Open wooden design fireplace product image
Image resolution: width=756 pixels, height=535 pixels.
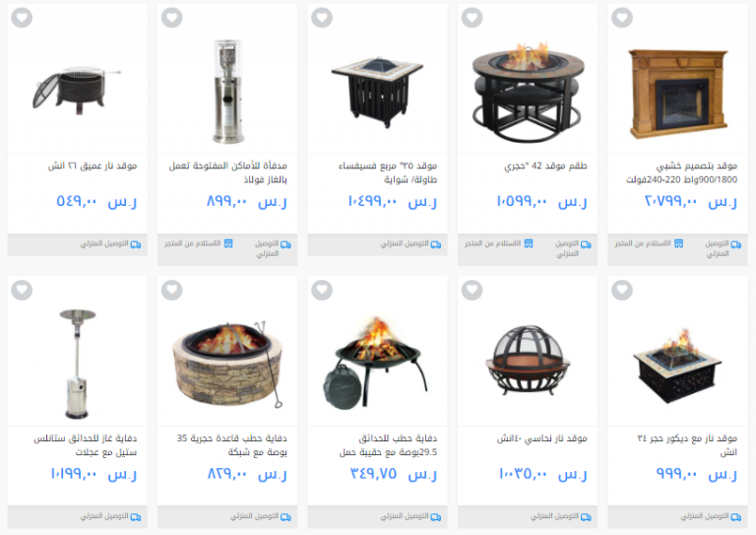(678, 94)
